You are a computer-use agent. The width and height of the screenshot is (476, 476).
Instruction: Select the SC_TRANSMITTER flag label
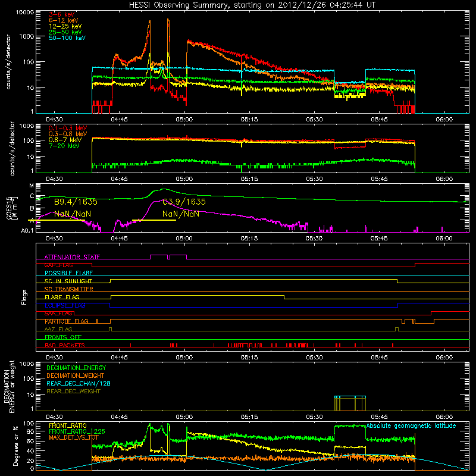(x=69, y=289)
